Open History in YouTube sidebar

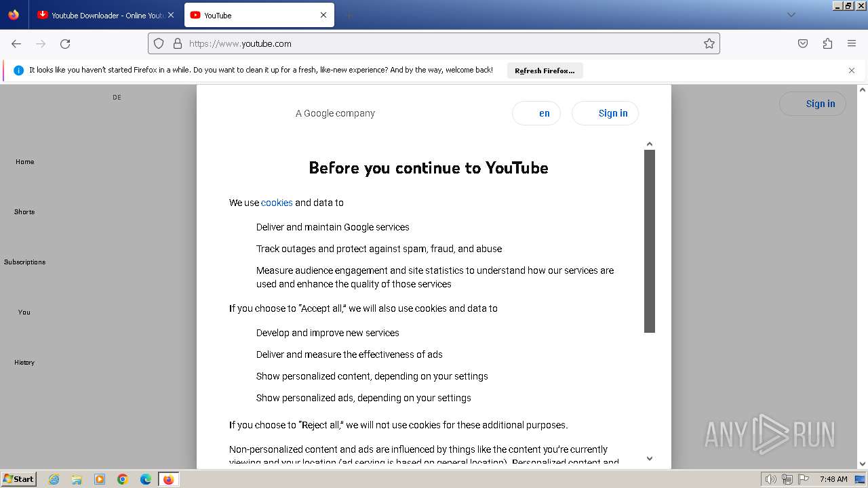click(x=24, y=362)
